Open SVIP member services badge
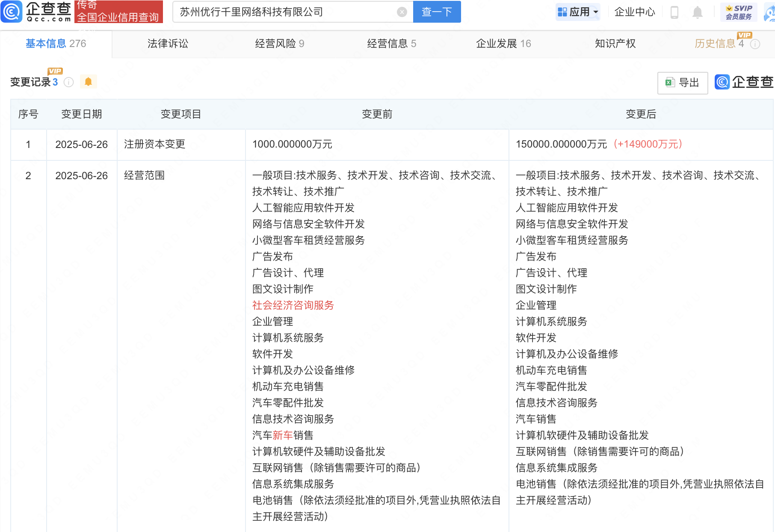This screenshot has width=775, height=532. click(739, 12)
